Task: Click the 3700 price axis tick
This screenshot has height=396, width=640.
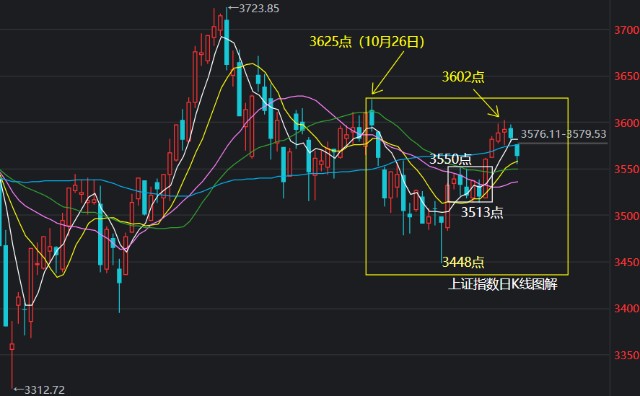Action: (x=627, y=30)
